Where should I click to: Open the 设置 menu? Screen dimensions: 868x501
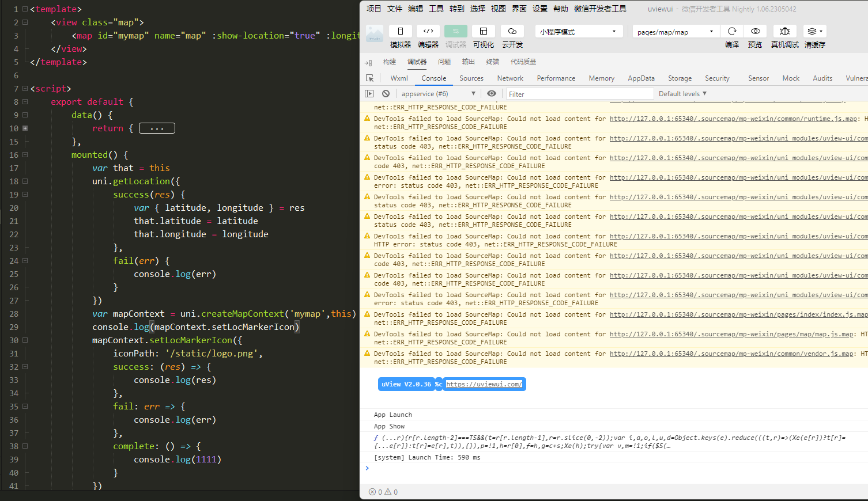540,9
